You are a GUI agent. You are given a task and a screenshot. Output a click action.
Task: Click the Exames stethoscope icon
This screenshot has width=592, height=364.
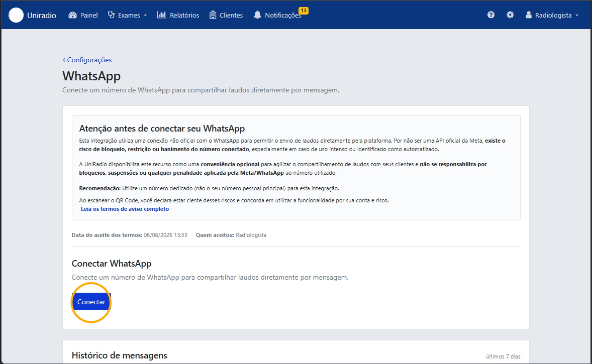[112, 15]
